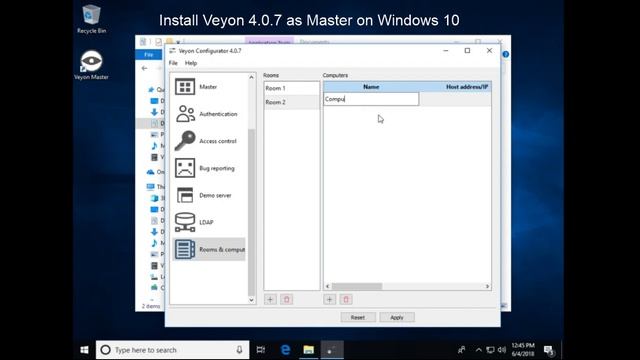
Task: Remove selected computer with trash button
Action: click(x=346, y=300)
